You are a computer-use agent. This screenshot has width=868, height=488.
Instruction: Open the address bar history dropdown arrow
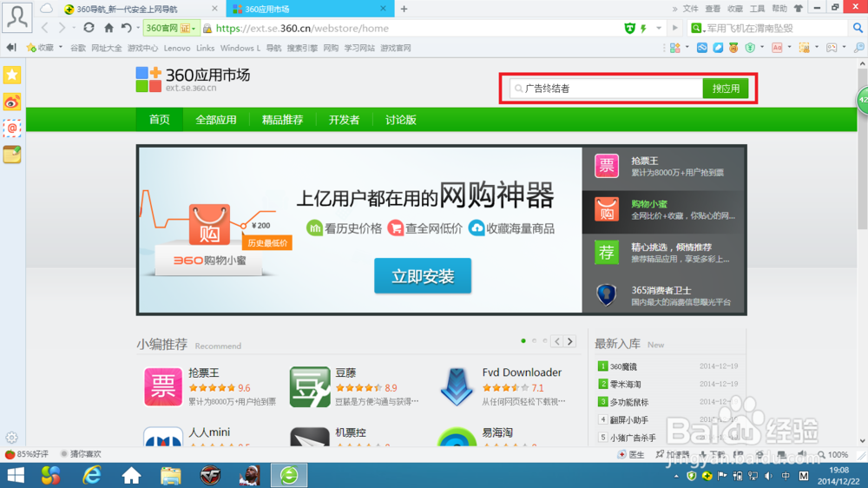(659, 29)
